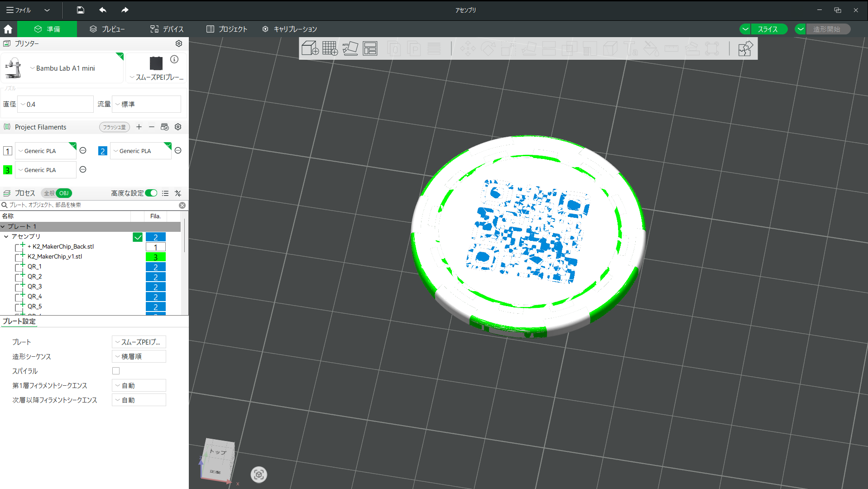Add a filament with plus icon
Viewport: 868px width, 489px height.
click(x=139, y=127)
